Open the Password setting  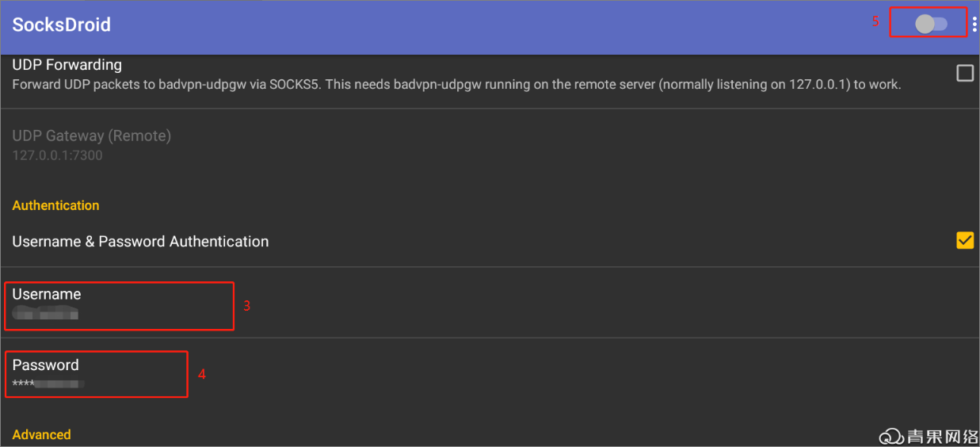pyautogui.click(x=45, y=365)
